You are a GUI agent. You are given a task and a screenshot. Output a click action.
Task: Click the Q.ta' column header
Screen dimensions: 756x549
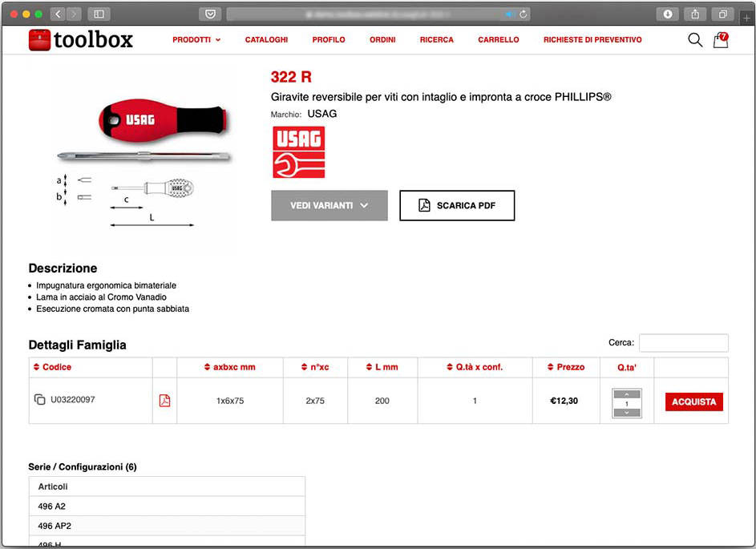627,367
